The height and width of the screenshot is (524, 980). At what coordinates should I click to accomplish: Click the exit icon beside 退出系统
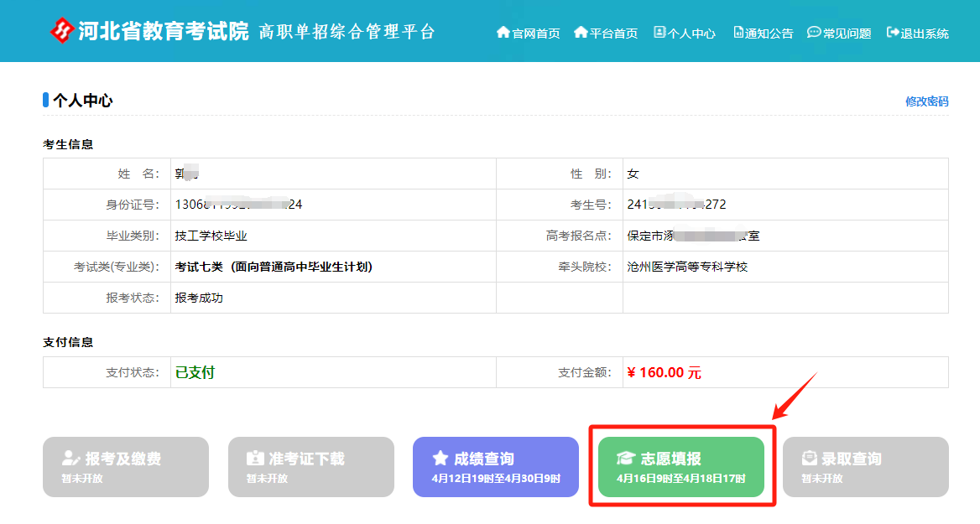tap(893, 33)
